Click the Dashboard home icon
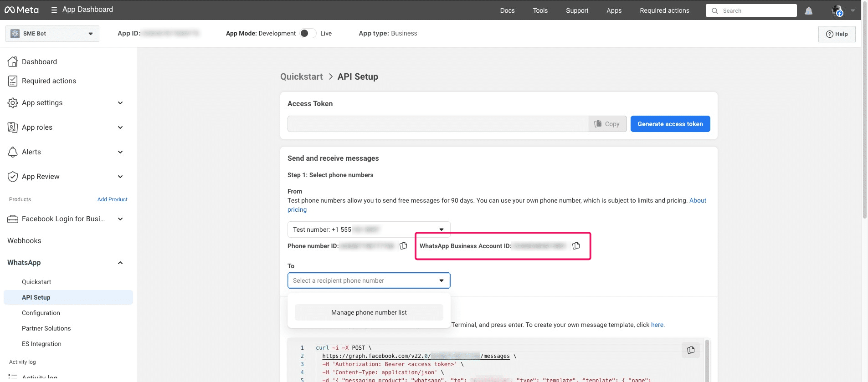The height and width of the screenshot is (382, 868). pos(13,61)
